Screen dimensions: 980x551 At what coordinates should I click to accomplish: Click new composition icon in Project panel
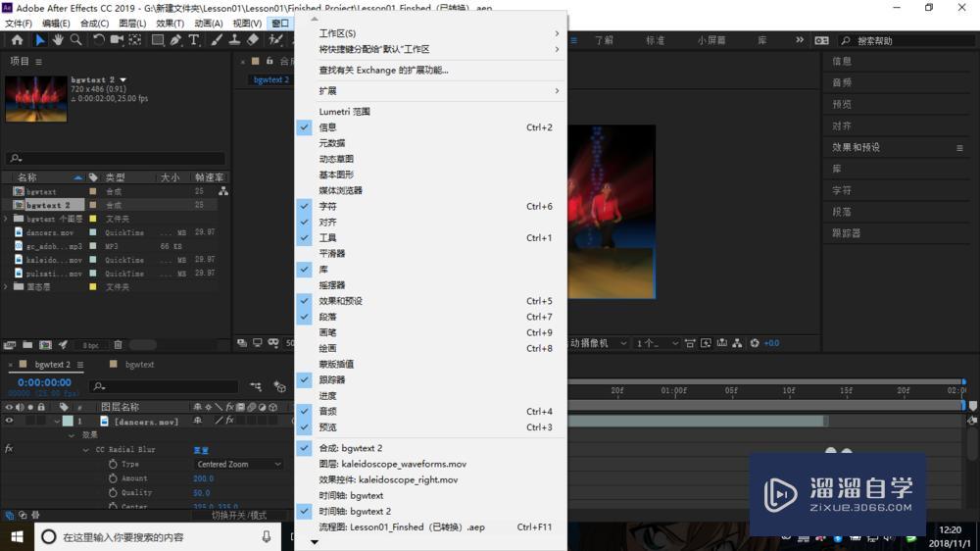(46, 344)
